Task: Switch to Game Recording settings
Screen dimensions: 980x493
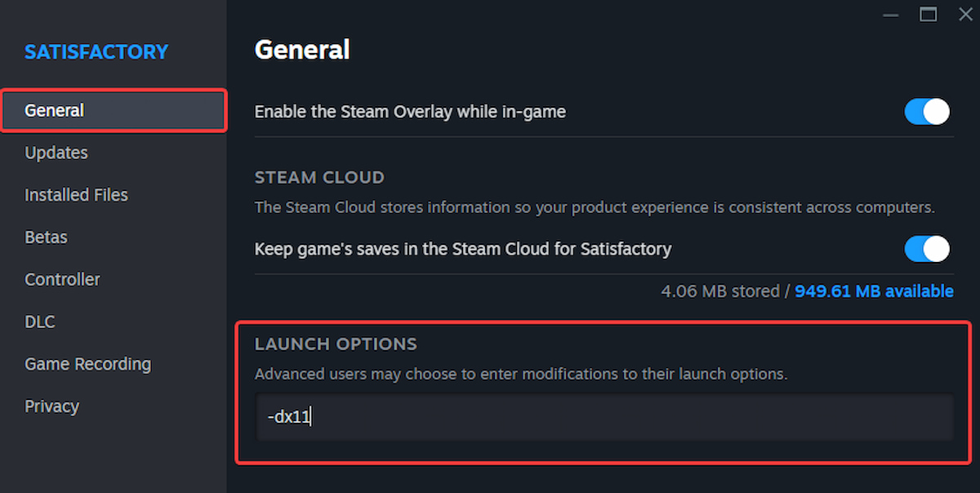Action: point(87,364)
